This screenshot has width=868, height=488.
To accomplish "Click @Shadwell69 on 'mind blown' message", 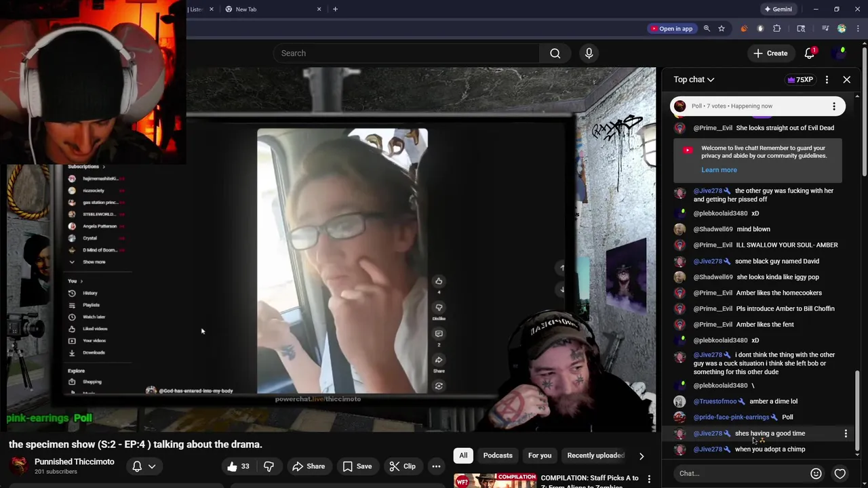I will (x=713, y=230).
